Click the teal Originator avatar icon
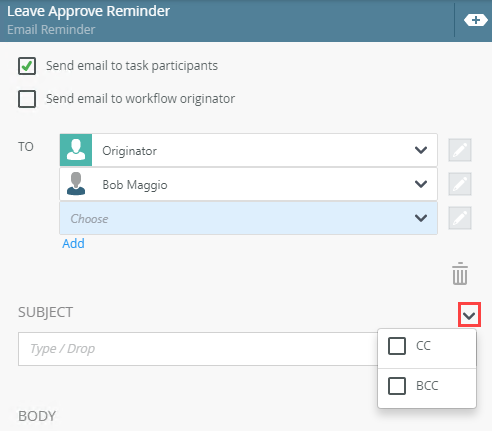492x431 pixels. point(76,150)
